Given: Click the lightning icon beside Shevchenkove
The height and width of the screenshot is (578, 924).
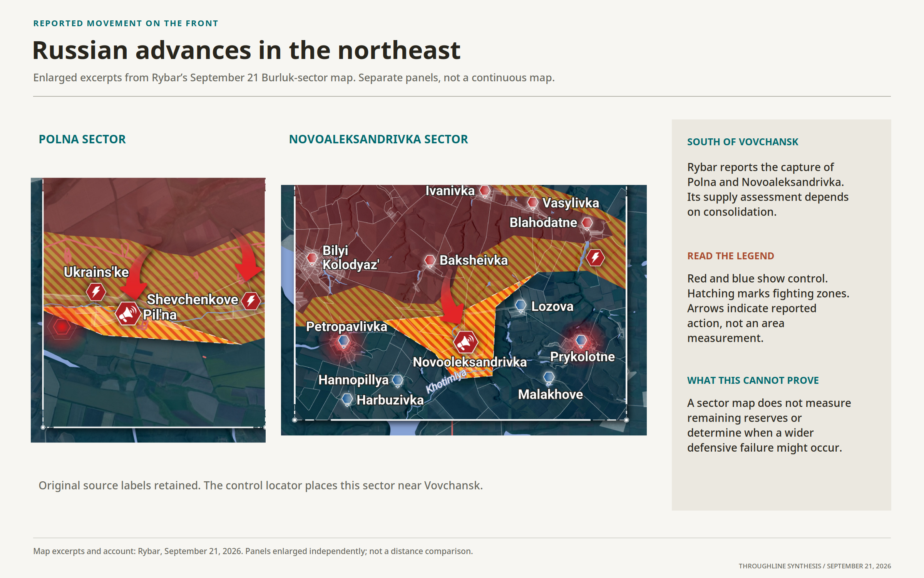Looking at the screenshot, I should (251, 301).
